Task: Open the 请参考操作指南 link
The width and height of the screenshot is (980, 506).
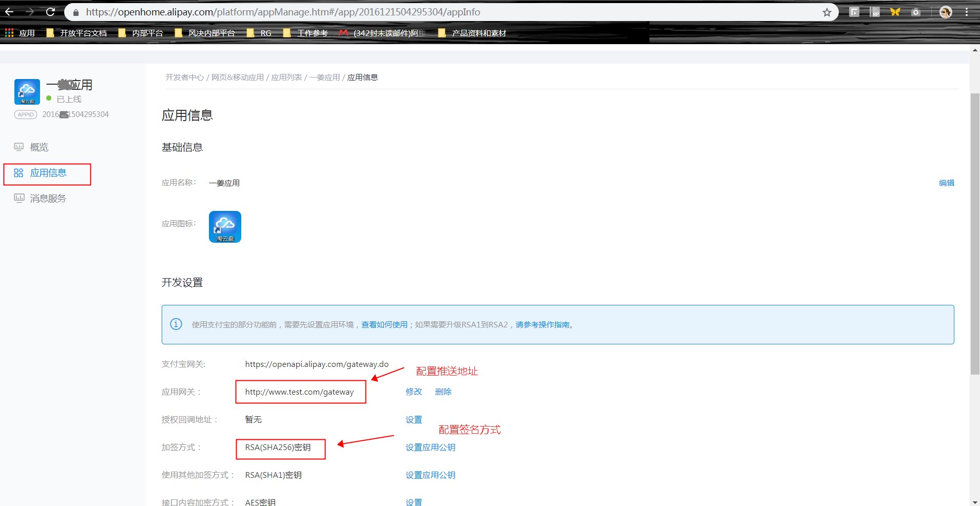Action: pyautogui.click(x=543, y=325)
